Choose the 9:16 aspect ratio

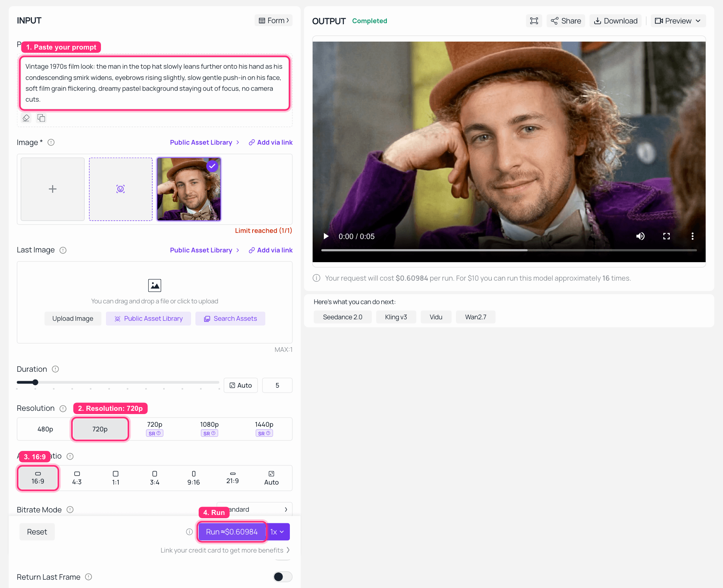(x=194, y=478)
